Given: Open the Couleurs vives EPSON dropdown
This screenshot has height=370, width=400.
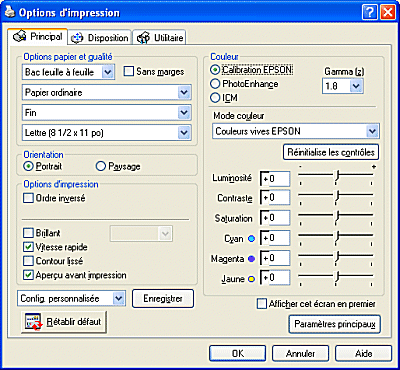Looking at the screenshot, I should (x=296, y=131).
